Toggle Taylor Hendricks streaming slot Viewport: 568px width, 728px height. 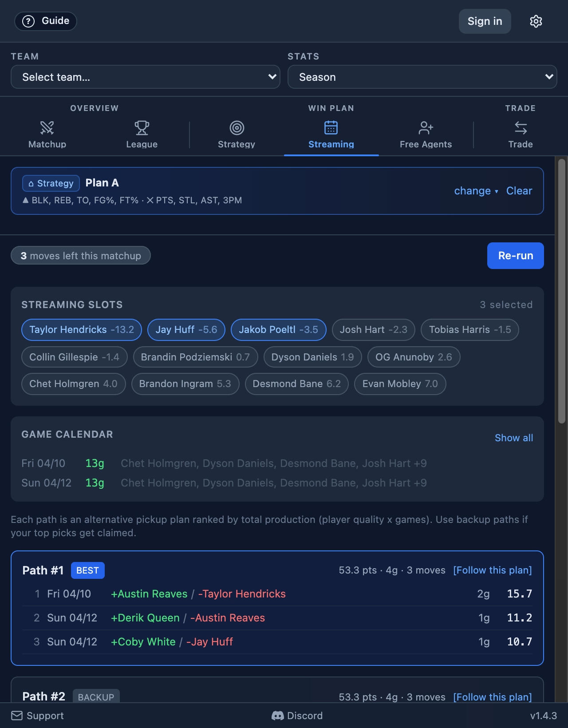(82, 330)
